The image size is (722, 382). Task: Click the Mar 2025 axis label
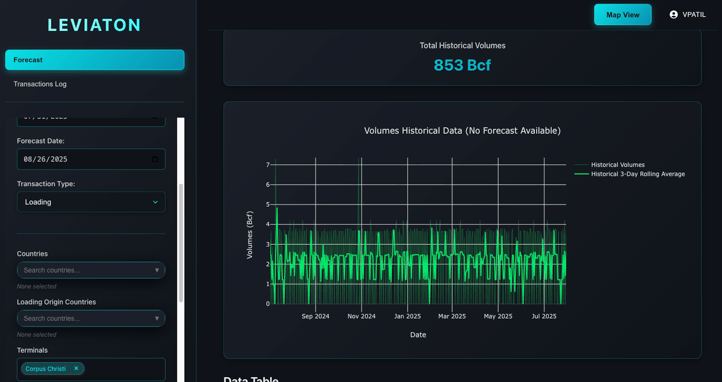(452, 316)
